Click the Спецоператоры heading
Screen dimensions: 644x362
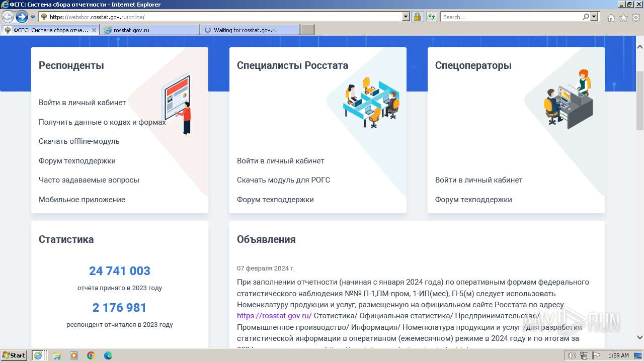click(473, 65)
